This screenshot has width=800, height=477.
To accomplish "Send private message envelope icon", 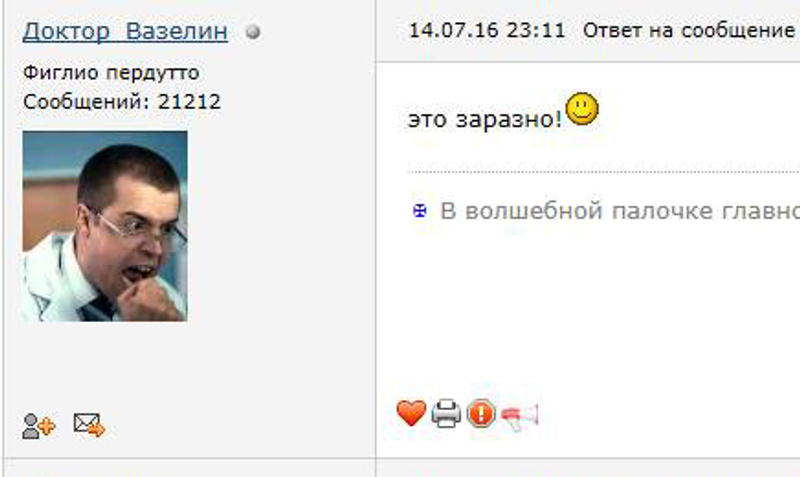I will coord(89,424).
